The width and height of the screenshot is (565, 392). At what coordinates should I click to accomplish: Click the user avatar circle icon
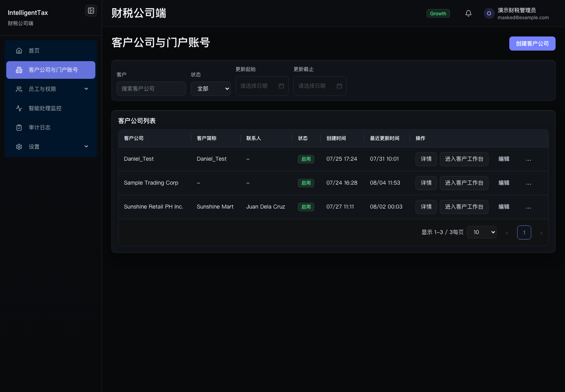[489, 13]
